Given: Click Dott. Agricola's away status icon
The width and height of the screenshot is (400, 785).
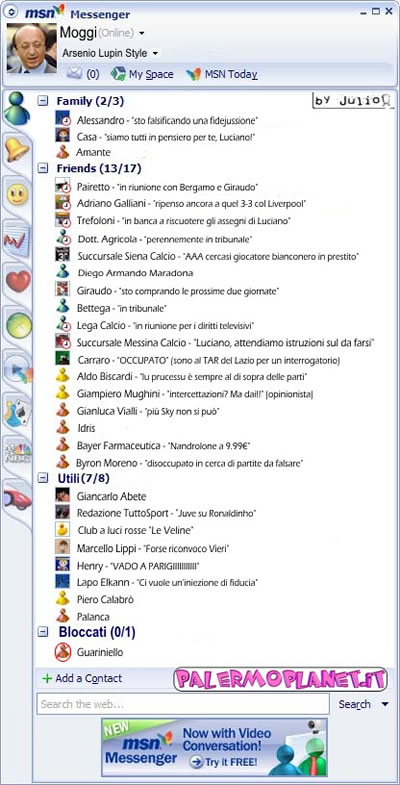Looking at the screenshot, I should pyautogui.click(x=63, y=238).
